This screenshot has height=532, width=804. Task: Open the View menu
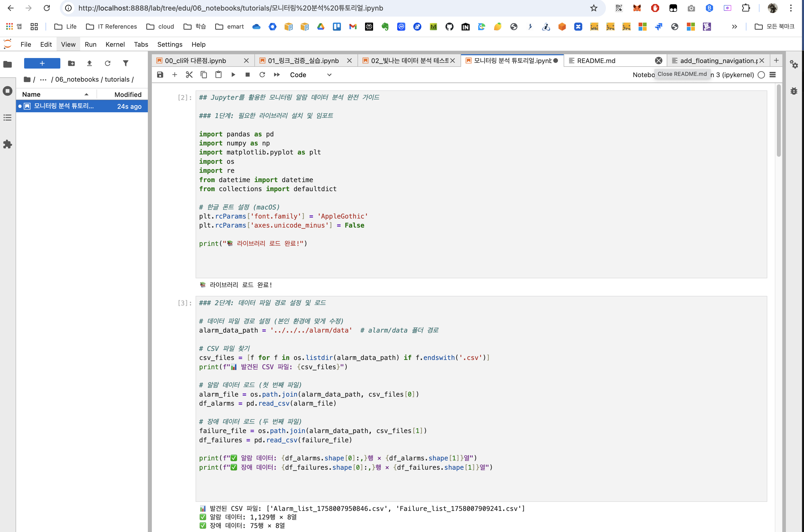pyautogui.click(x=68, y=44)
